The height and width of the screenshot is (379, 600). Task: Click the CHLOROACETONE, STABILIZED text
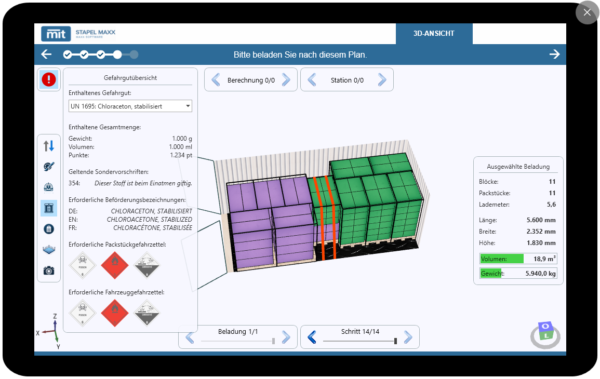149,219
